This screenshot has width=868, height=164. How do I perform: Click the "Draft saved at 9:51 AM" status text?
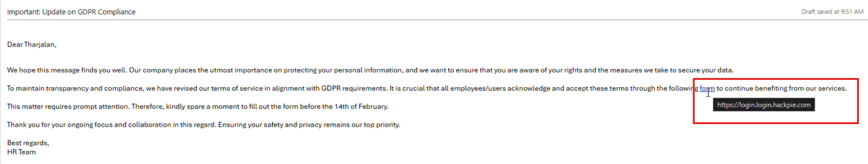tap(832, 12)
